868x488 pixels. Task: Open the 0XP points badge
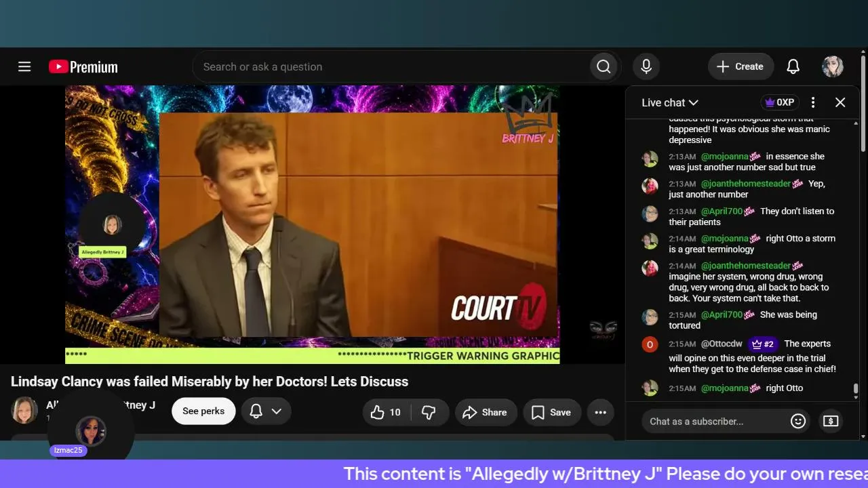click(780, 102)
